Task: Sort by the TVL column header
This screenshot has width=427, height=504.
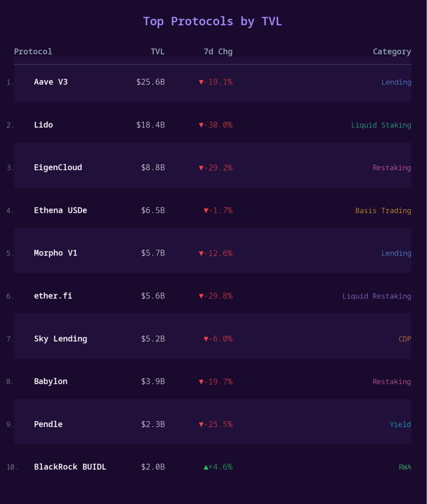Action: (x=158, y=52)
